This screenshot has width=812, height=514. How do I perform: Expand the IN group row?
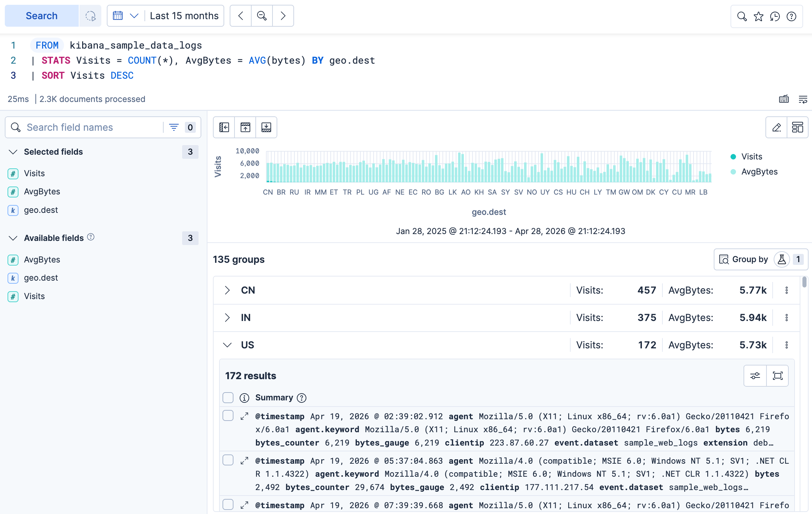(x=227, y=318)
